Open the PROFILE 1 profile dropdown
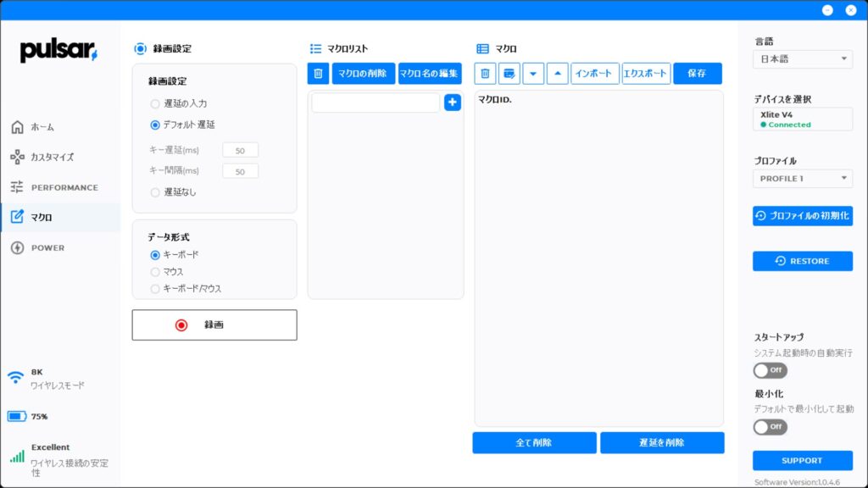 coord(803,179)
